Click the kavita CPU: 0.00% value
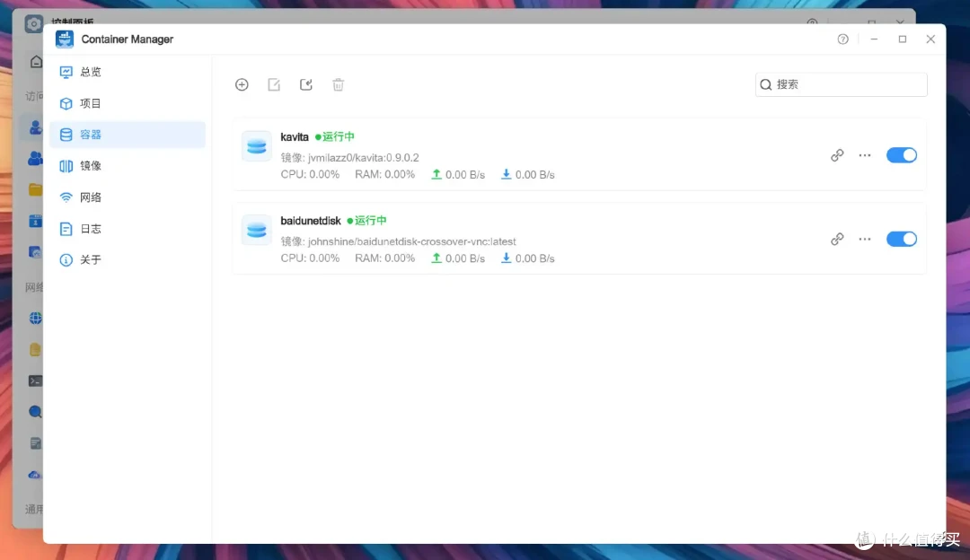This screenshot has width=970, height=560. 310,174
